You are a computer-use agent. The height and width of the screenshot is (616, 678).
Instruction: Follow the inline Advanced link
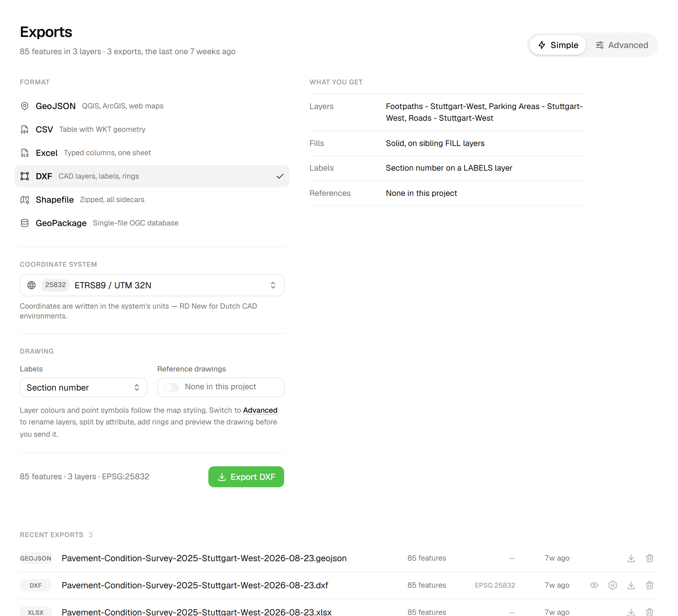pyautogui.click(x=260, y=410)
